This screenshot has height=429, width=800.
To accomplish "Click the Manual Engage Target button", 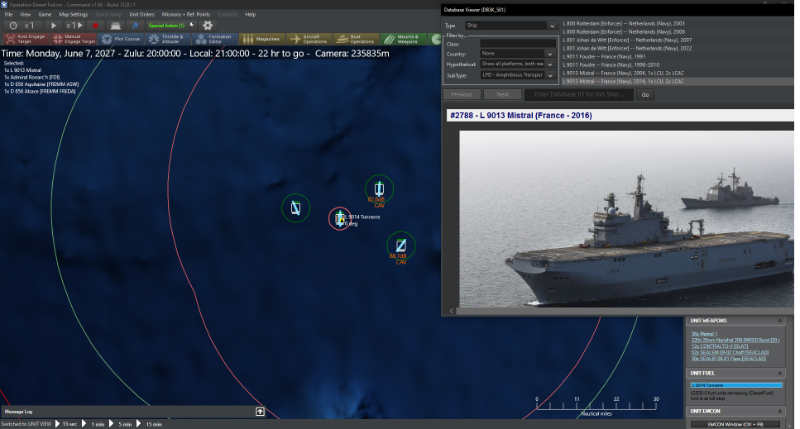I will [73, 39].
